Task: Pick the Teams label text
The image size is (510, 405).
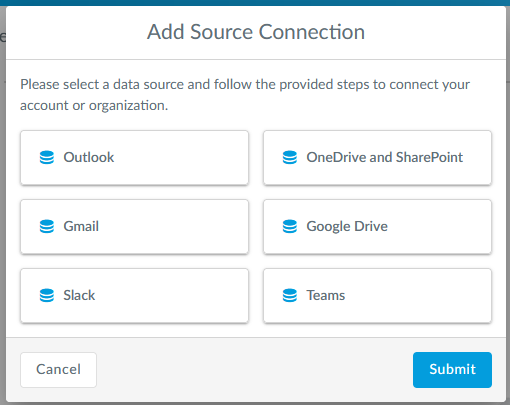Action: click(x=326, y=295)
